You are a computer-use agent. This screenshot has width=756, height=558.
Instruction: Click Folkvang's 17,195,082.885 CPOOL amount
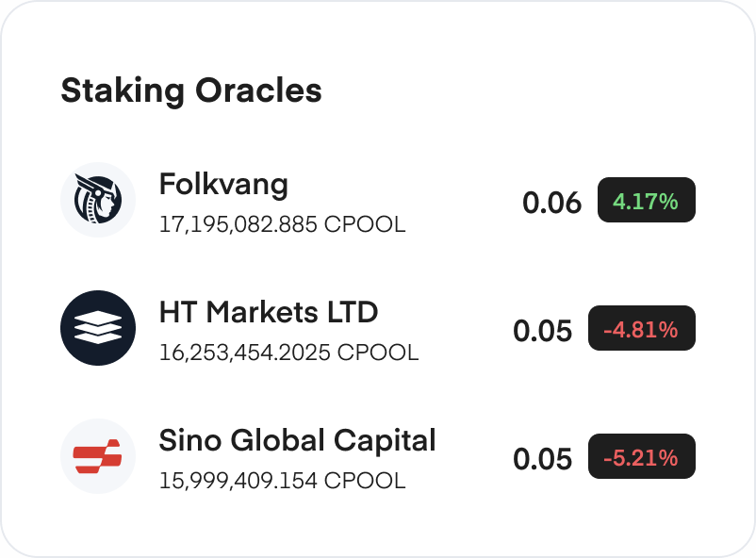click(282, 225)
